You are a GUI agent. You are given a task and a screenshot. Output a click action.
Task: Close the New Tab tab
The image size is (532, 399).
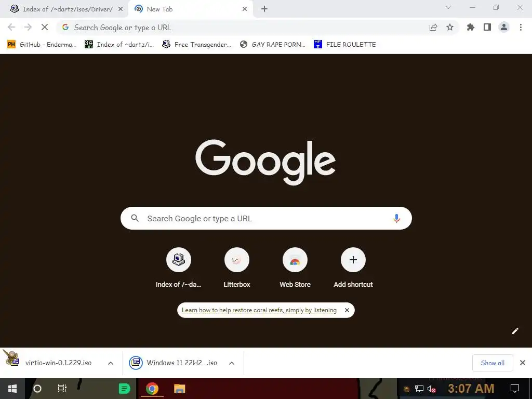[245, 9]
